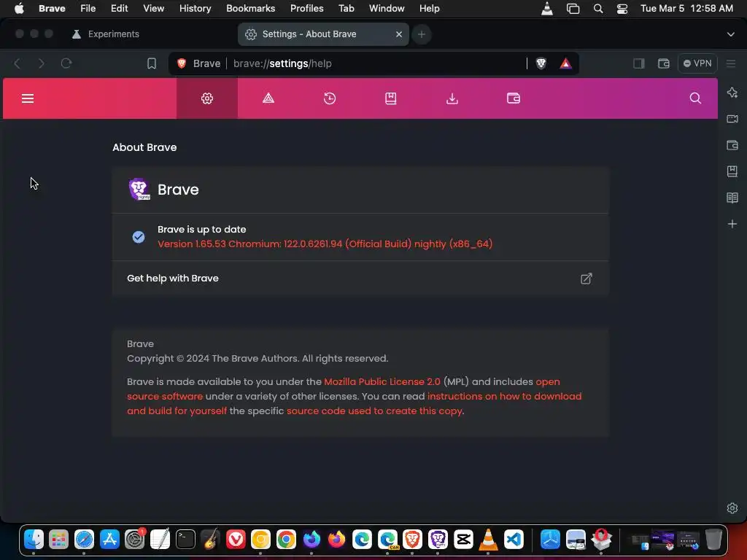Open source code used to create this copy link

374,411
